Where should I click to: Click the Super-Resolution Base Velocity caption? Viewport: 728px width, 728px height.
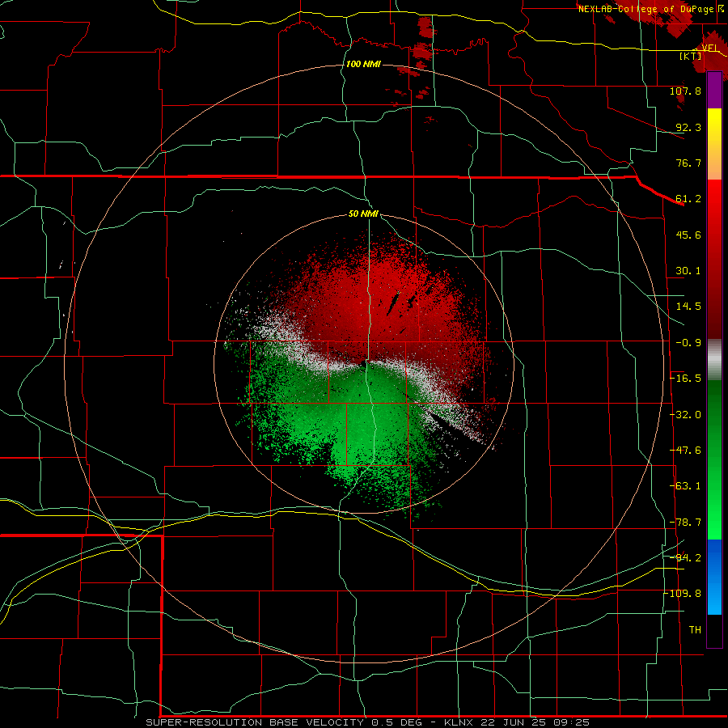point(368,722)
